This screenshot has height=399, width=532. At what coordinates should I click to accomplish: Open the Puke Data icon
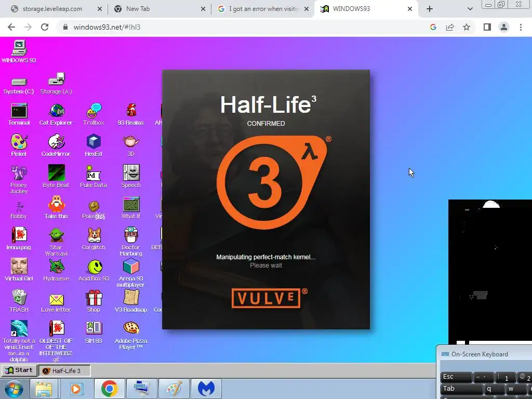[x=94, y=177]
